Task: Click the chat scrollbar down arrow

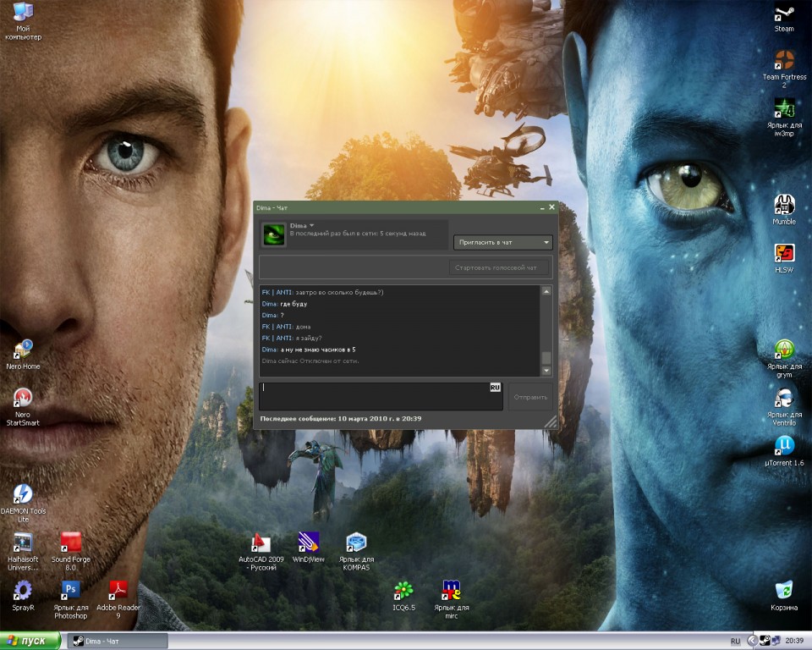Action: [x=546, y=371]
